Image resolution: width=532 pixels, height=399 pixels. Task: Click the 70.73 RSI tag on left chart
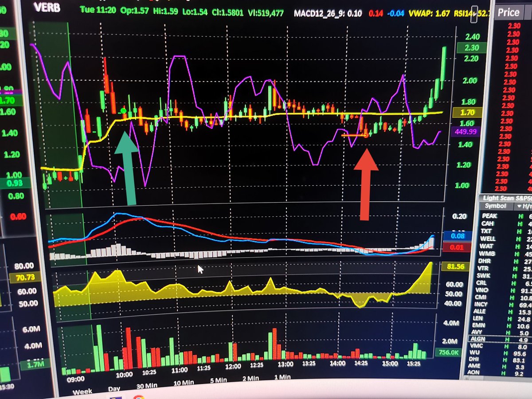point(24,278)
